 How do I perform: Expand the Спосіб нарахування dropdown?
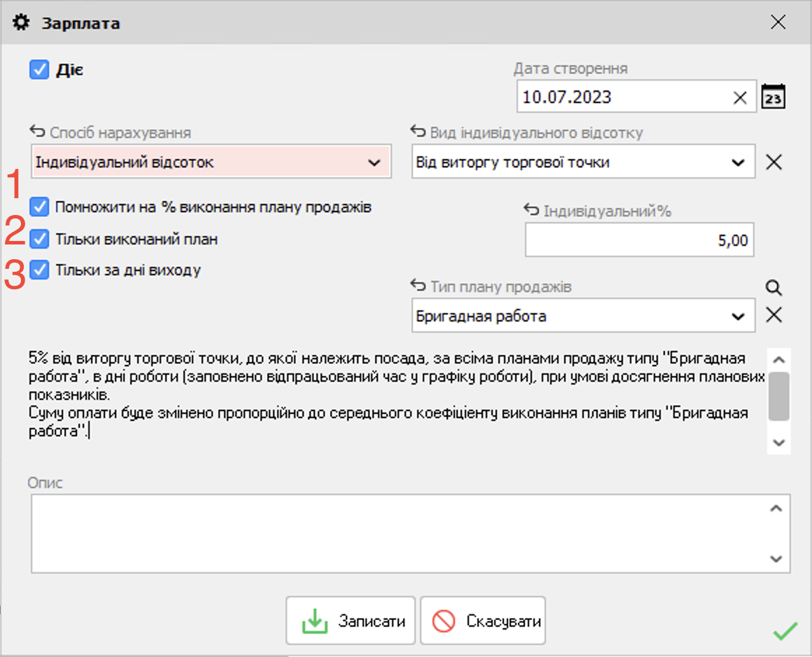click(x=372, y=162)
